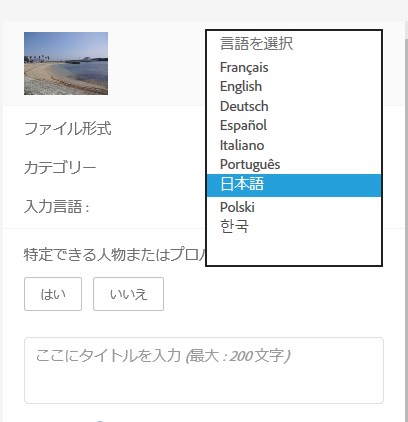Focus the title input text area
408x422 pixels.
(204, 370)
